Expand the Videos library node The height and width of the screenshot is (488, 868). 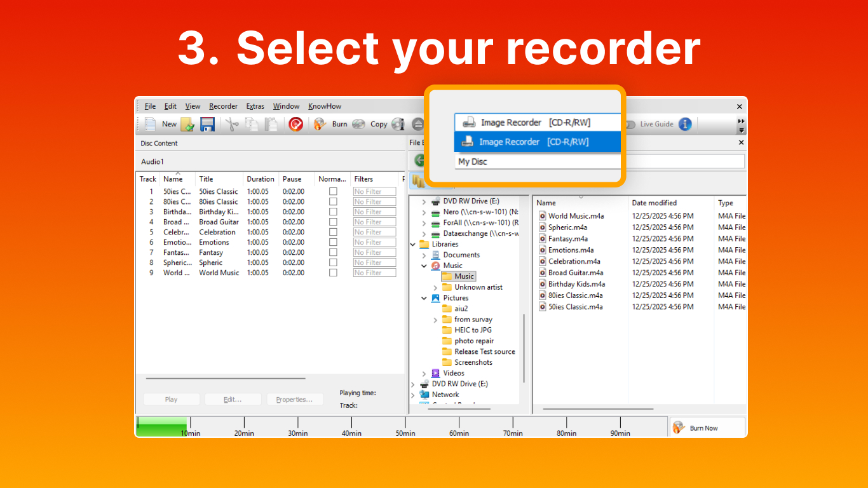[424, 373]
